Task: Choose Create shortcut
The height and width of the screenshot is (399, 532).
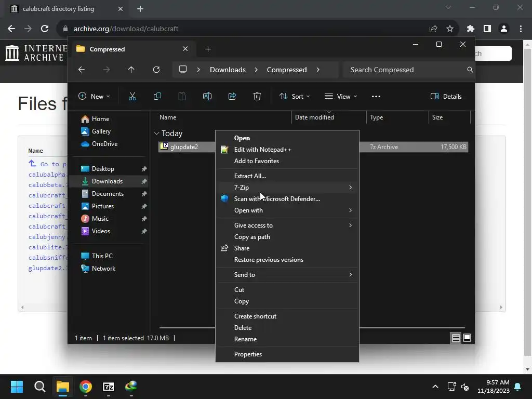Action: click(287, 316)
